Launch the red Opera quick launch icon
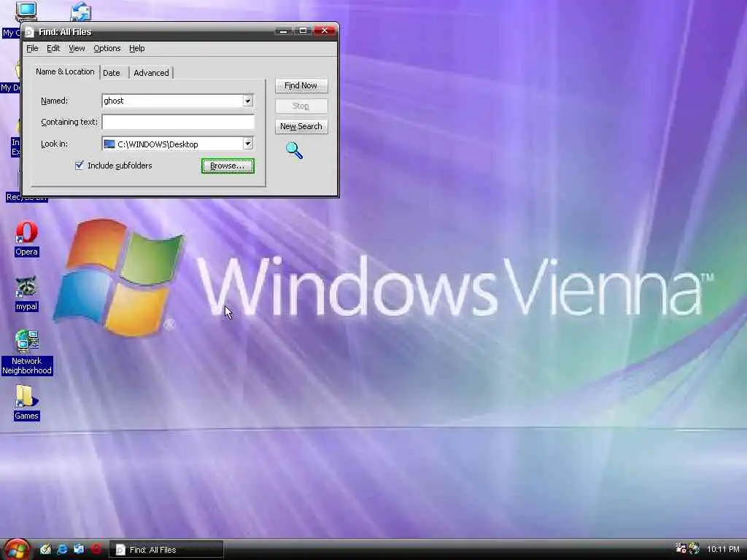The image size is (747, 560). (96, 549)
